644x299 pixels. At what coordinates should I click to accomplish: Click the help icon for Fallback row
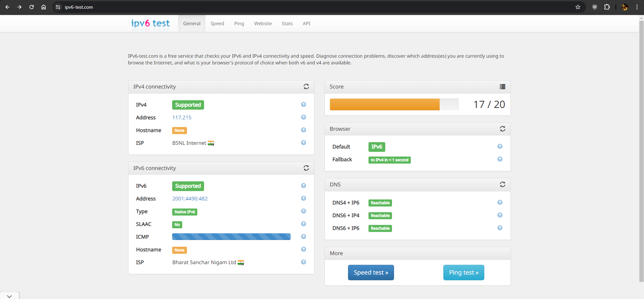coord(500,159)
